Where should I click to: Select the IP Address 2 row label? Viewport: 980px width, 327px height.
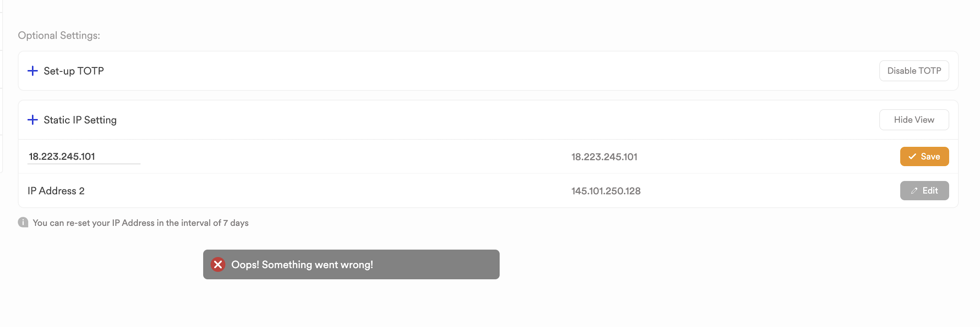coord(56,191)
